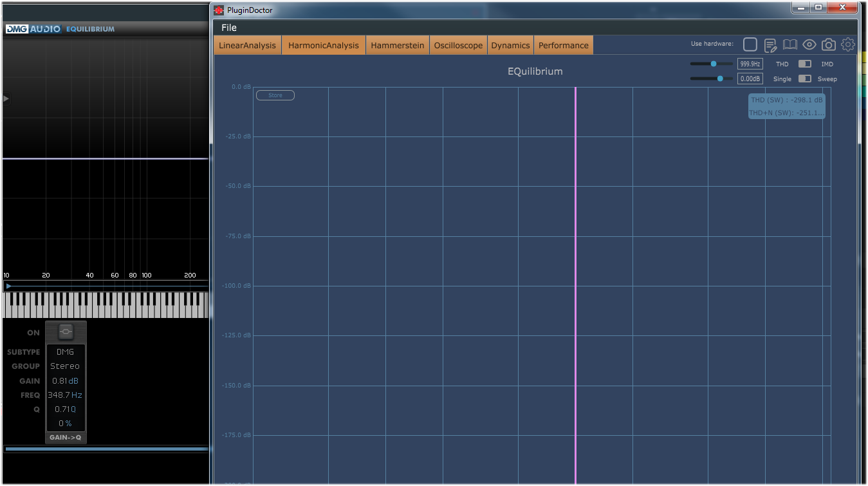Click the 0.0 dB axis label
This screenshot has width=868, height=486.
241,87
